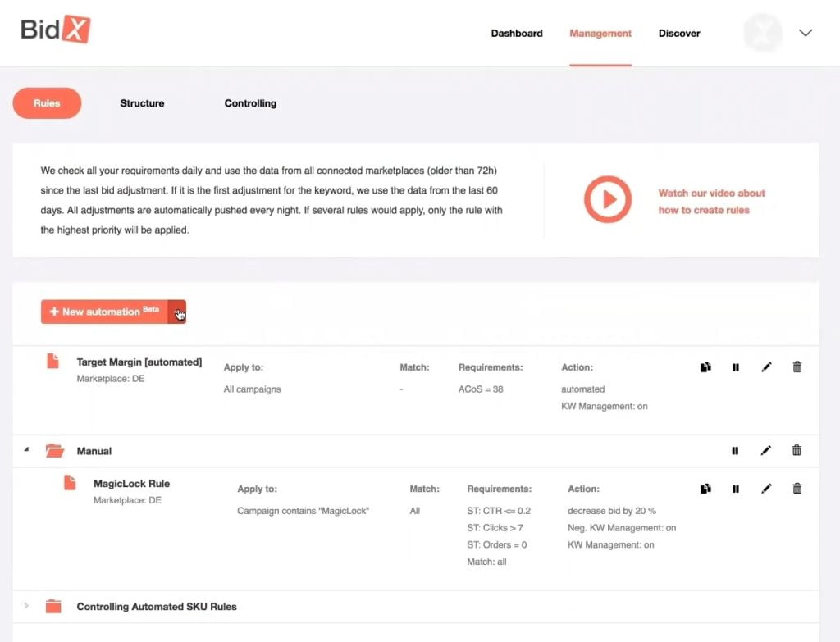840x642 pixels.
Task: Duplicate the Target Margin rule
Action: pyautogui.click(x=705, y=367)
